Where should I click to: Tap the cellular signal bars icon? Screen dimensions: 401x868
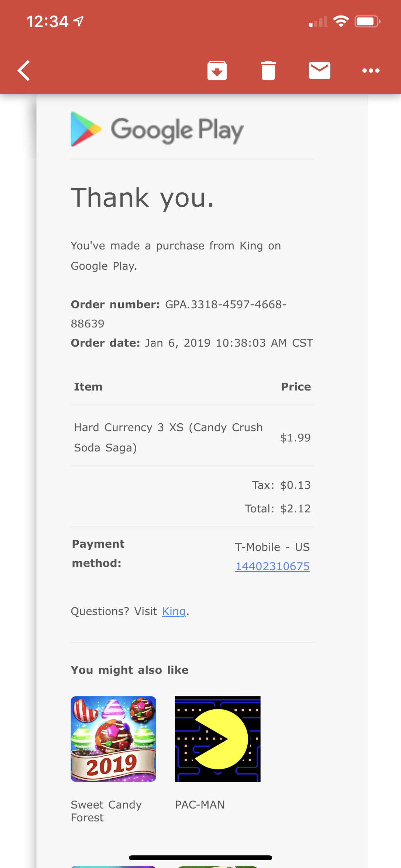click(318, 22)
